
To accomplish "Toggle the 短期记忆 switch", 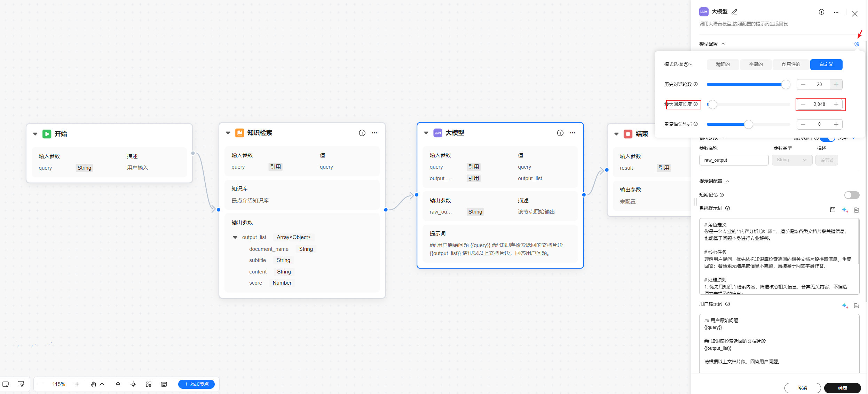I will click(852, 195).
